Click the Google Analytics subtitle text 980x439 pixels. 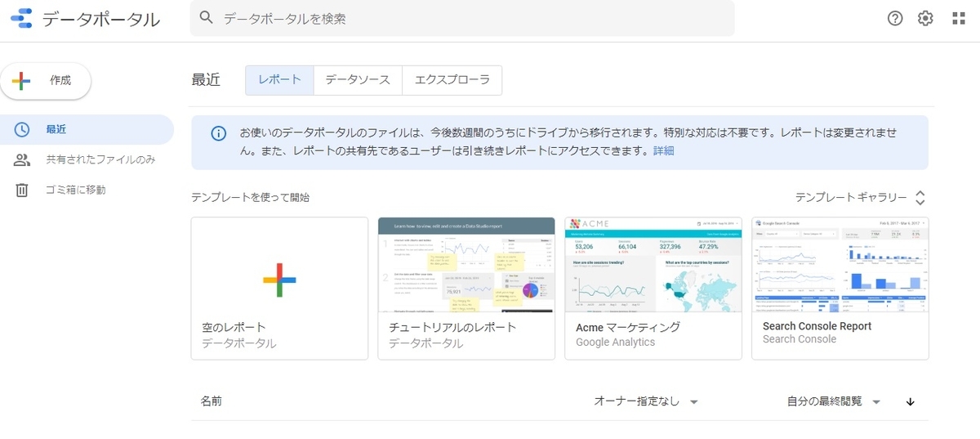[x=615, y=343]
